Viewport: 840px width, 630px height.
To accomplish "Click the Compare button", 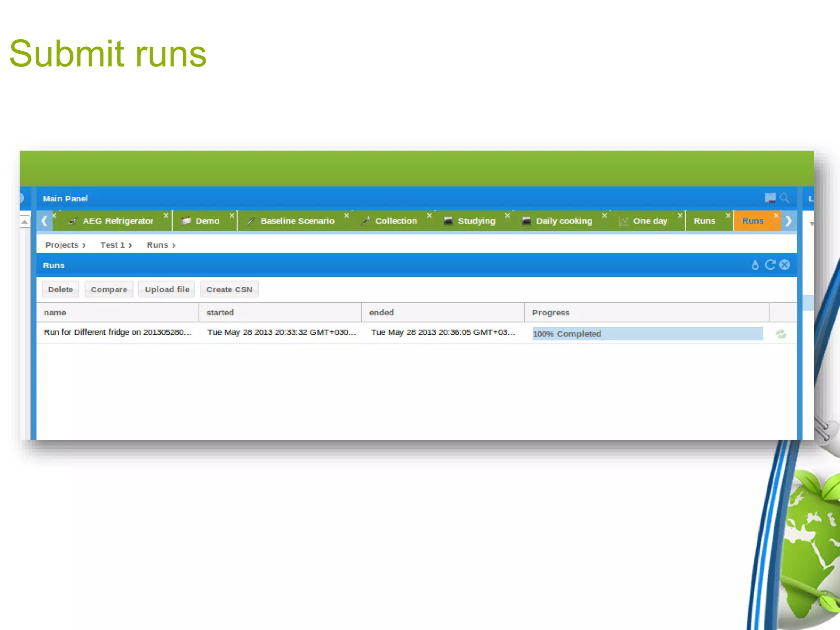I will (x=109, y=289).
